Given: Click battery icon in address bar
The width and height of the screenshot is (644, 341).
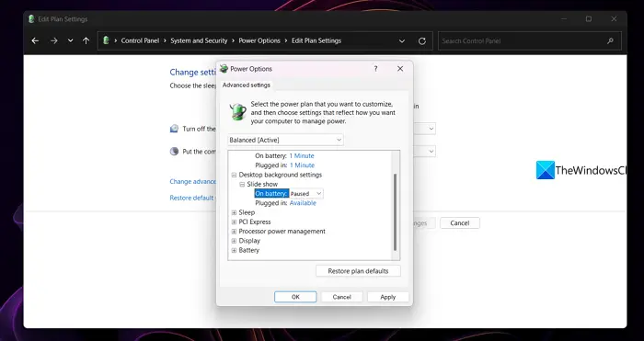Looking at the screenshot, I should tap(106, 40).
